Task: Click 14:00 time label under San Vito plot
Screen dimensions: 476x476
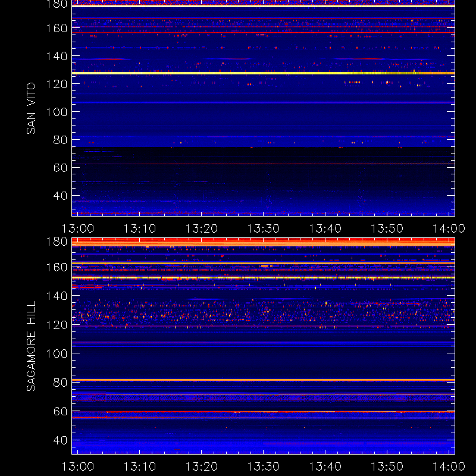Action: tap(449, 228)
